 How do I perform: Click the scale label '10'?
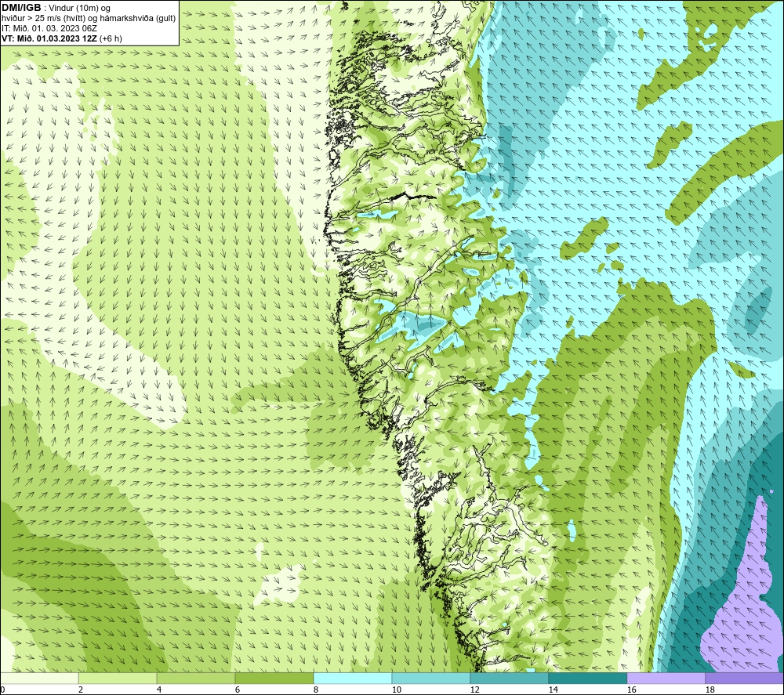[396, 690]
